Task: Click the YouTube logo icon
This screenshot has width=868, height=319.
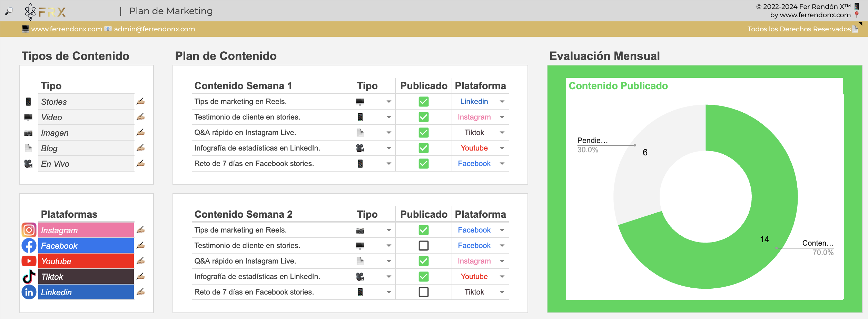Action: point(29,261)
